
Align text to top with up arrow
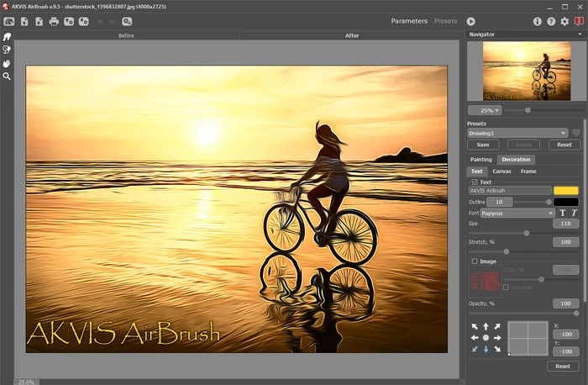pos(486,326)
